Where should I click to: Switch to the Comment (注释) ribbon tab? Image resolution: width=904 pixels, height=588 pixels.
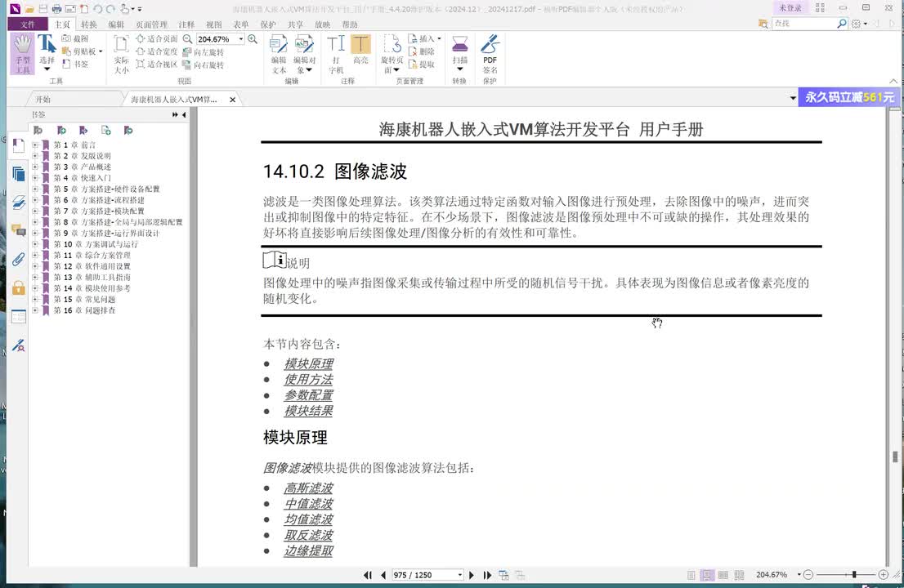pyautogui.click(x=186, y=24)
